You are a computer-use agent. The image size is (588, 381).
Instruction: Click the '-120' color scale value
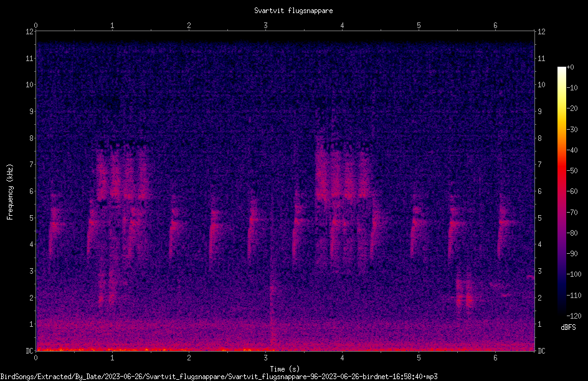574,316
